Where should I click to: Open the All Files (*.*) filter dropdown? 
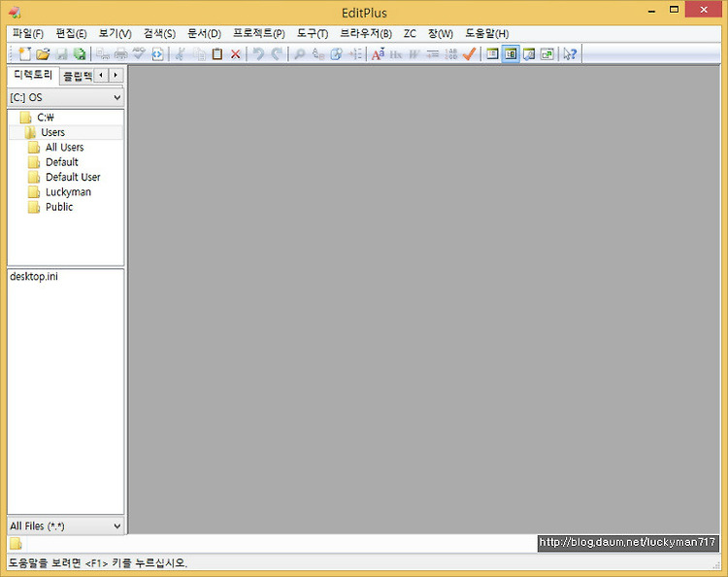(65, 526)
